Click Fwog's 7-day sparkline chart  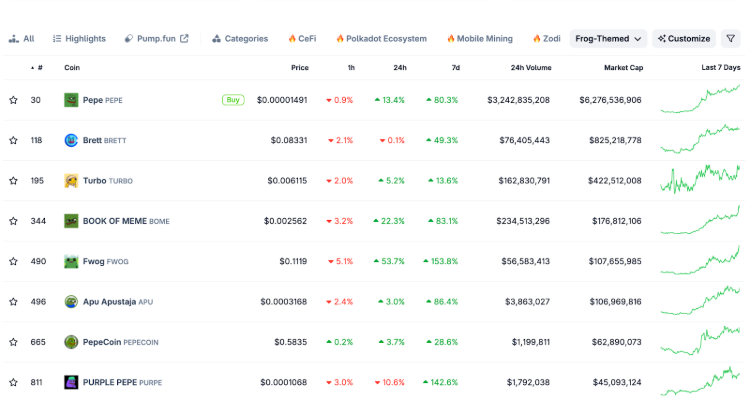click(x=700, y=260)
